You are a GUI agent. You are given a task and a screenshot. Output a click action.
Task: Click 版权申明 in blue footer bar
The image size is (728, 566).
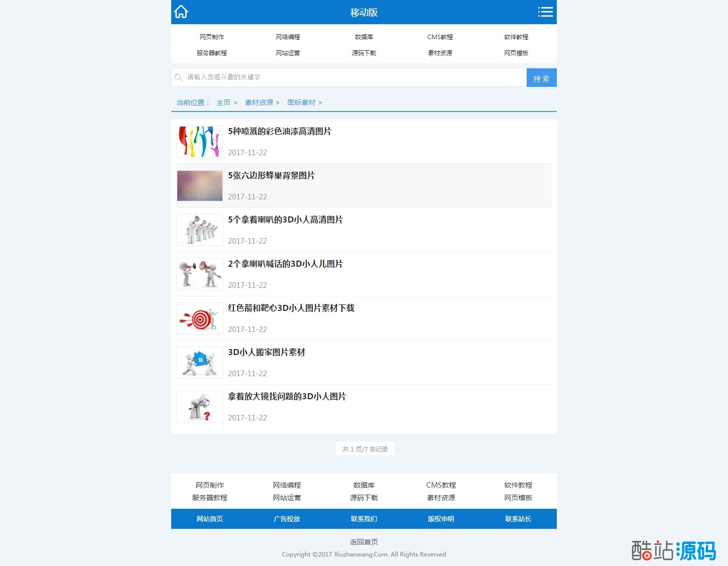pos(441,519)
